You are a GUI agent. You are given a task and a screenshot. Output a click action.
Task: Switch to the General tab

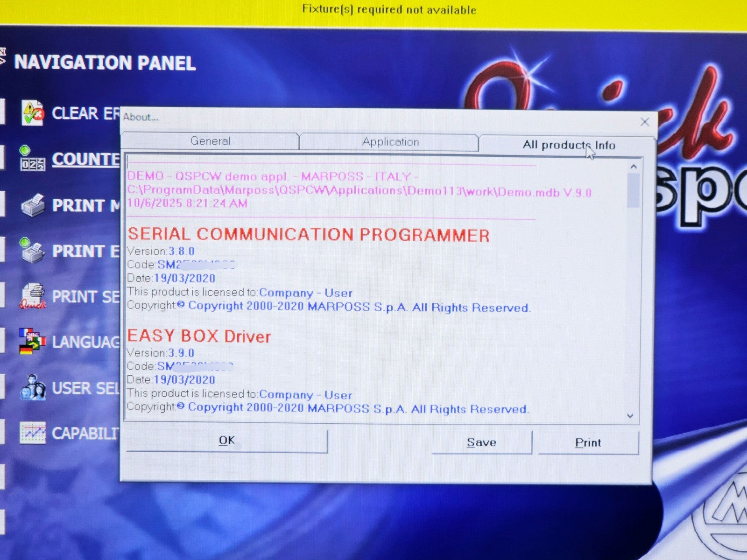point(210,141)
